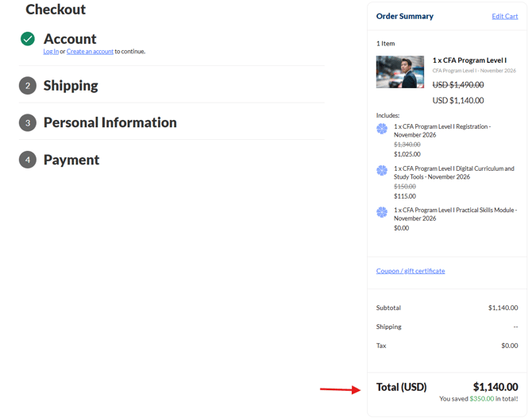Click the icon beside Practical Skills Module
This screenshot has height=418, width=532.
click(382, 212)
